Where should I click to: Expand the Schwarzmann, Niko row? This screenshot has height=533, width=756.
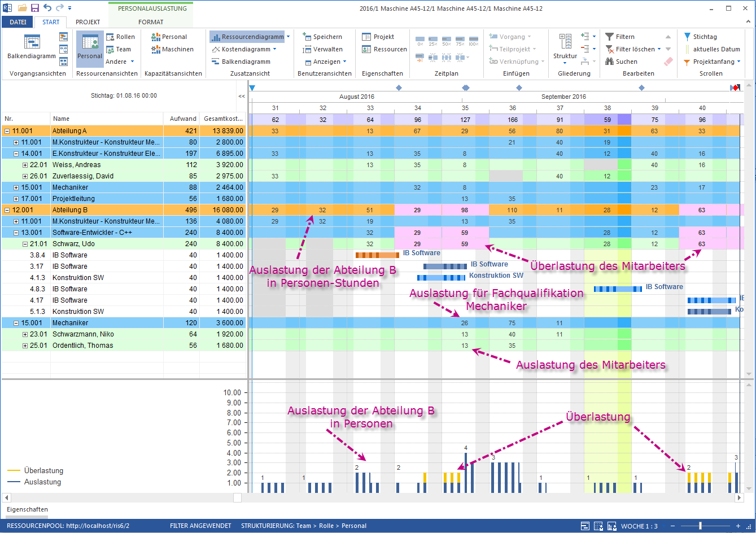point(25,334)
